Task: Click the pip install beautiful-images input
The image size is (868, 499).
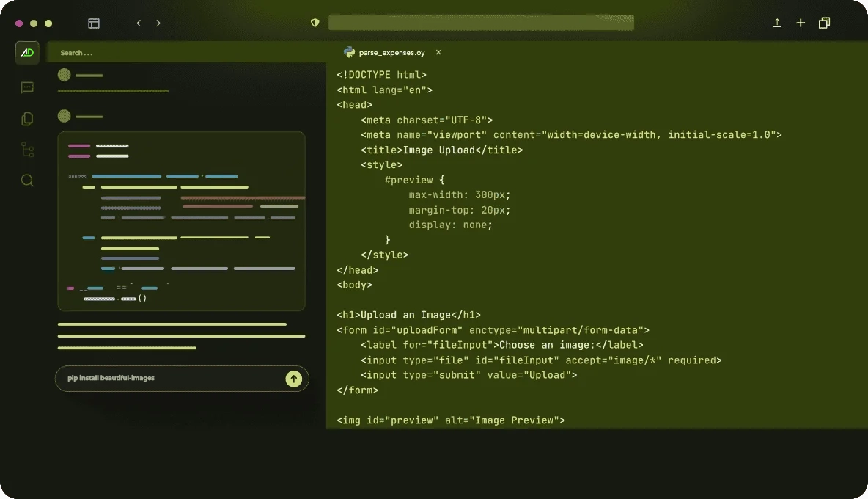Action: pyautogui.click(x=182, y=379)
